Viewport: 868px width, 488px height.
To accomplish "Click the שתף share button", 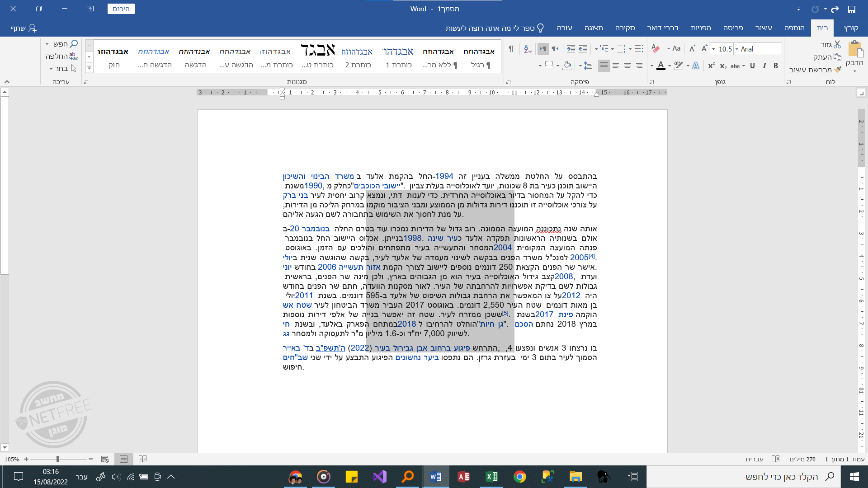I will point(24,28).
